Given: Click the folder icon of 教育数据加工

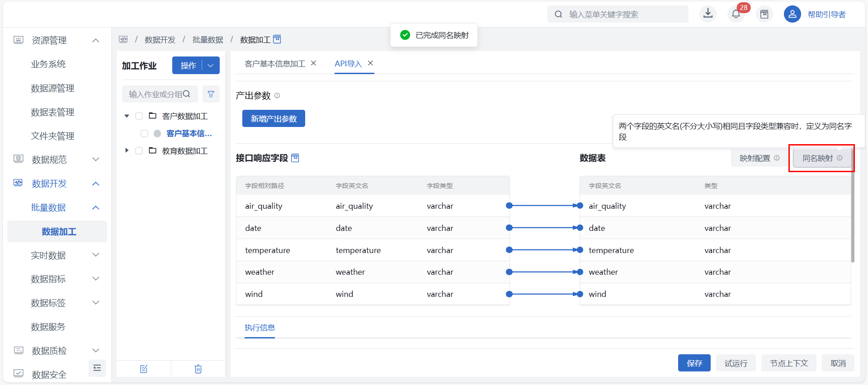Looking at the screenshot, I should point(153,150).
